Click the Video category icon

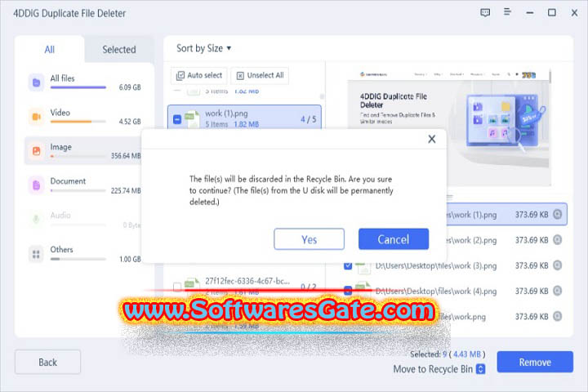pyautogui.click(x=37, y=117)
